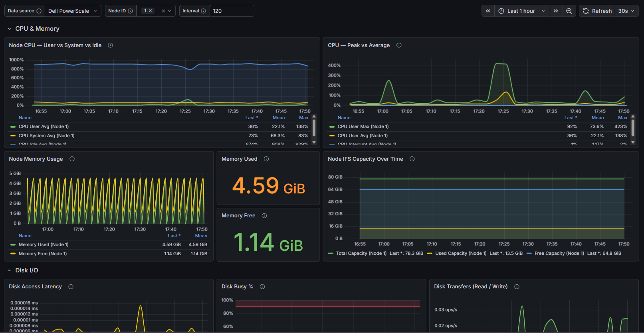Toggle CPU User Avg series in Peak vs Average legend

(x=363, y=136)
